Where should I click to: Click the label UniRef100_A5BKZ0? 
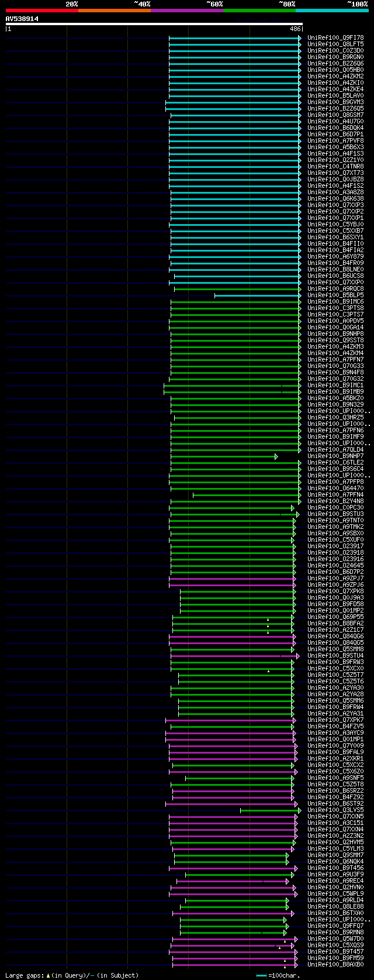pyautogui.click(x=335, y=398)
